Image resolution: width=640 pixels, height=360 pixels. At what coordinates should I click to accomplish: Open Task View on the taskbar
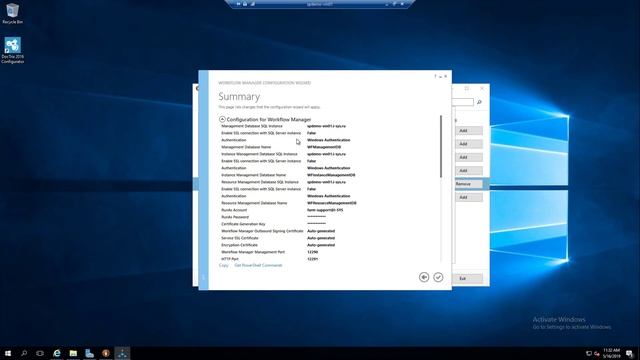pos(40,353)
